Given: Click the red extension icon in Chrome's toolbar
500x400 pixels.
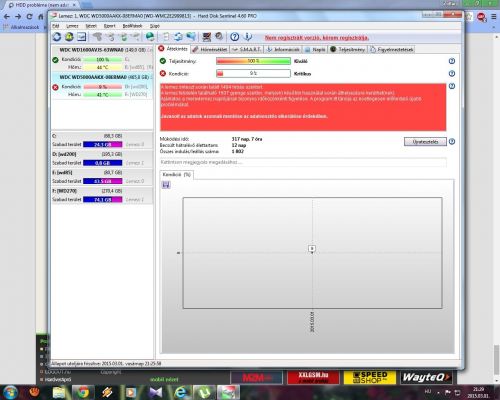Looking at the screenshot, I should [481, 17].
